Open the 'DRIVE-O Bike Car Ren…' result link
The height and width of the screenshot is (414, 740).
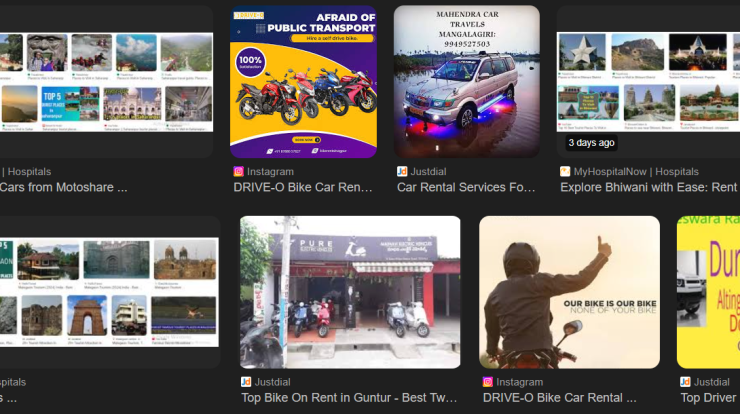click(x=303, y=187)
